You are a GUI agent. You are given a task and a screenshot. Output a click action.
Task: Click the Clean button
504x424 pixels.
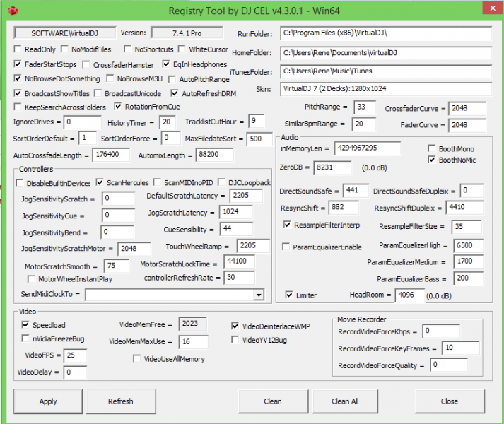pos(273,401)
